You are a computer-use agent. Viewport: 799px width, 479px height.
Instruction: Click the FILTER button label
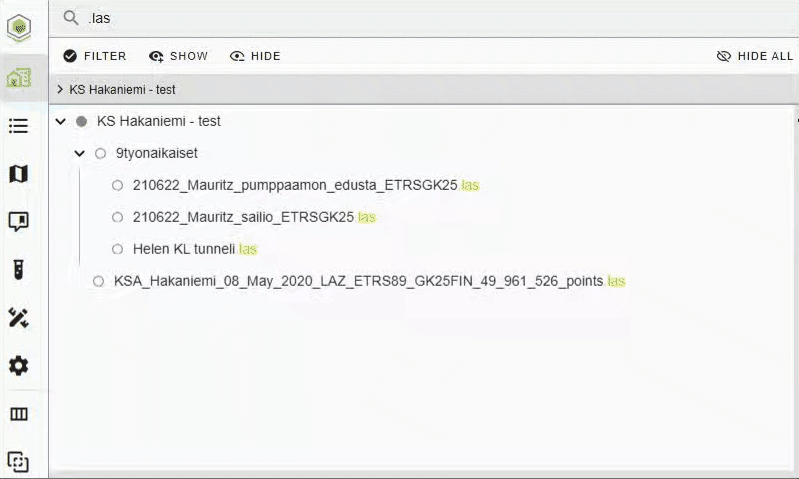(105, 56)
